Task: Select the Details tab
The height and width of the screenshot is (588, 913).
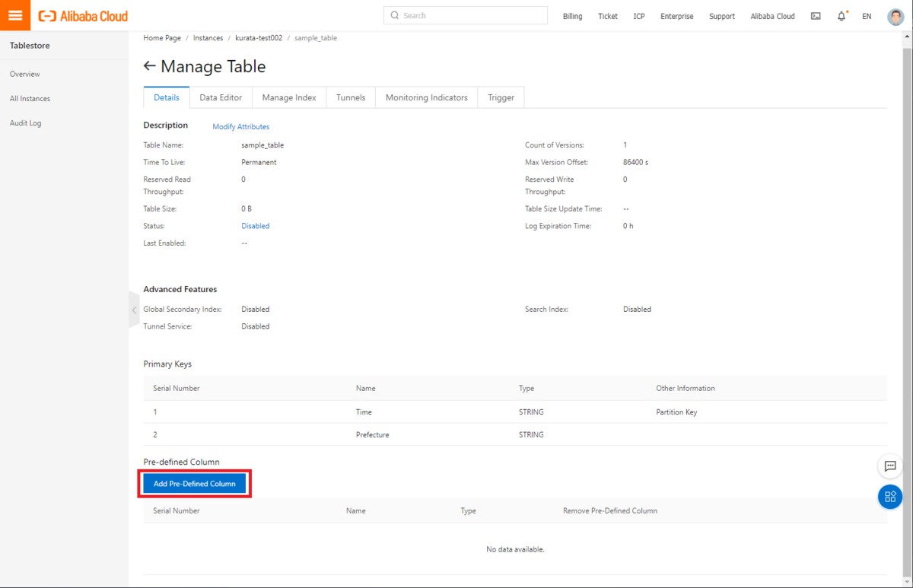Action: (167, 97)
